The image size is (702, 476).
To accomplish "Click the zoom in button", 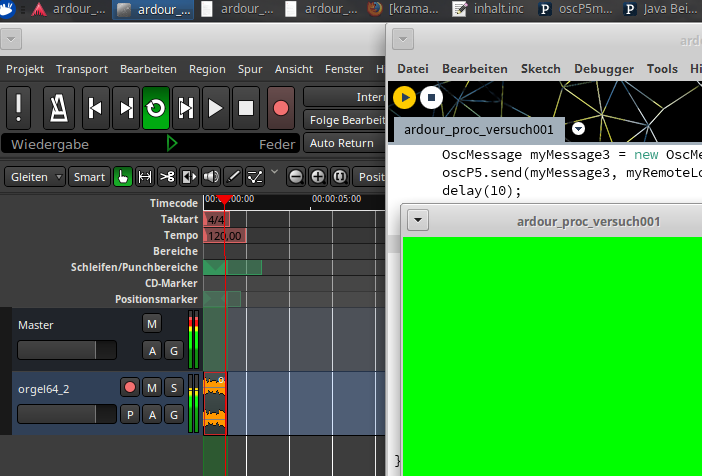I will (x=318, y=177).
